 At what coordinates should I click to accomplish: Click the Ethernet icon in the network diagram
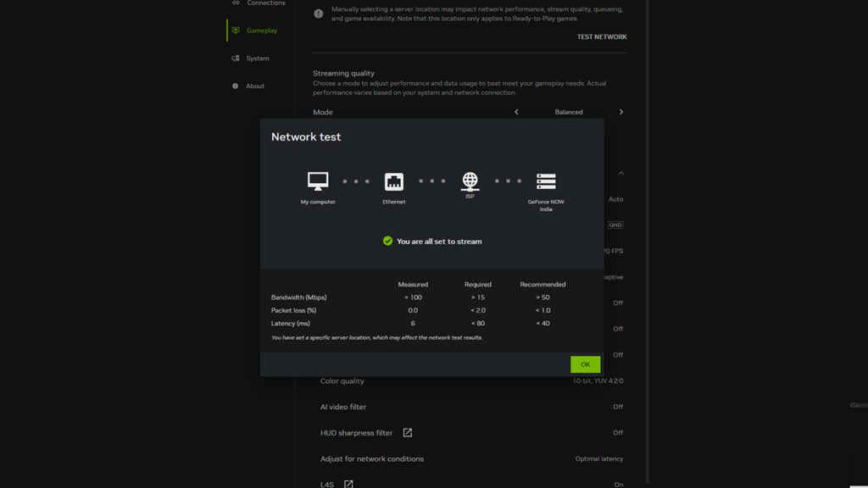[x=393, y=180]
